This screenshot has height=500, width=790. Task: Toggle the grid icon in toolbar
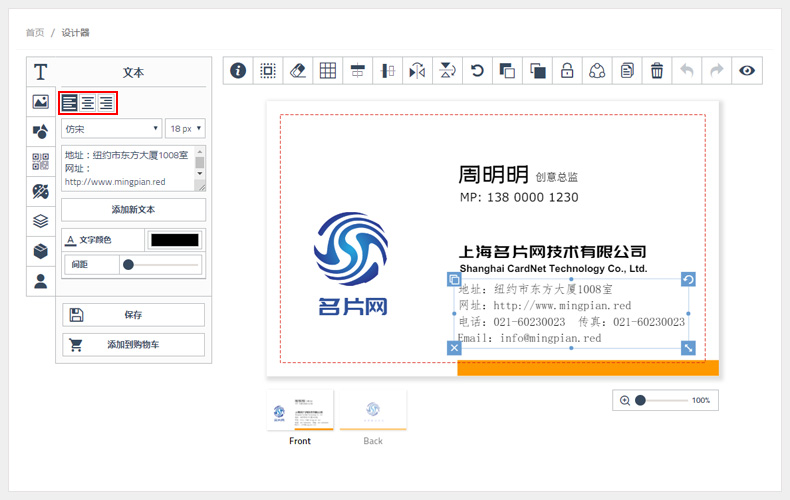(327, 71)
